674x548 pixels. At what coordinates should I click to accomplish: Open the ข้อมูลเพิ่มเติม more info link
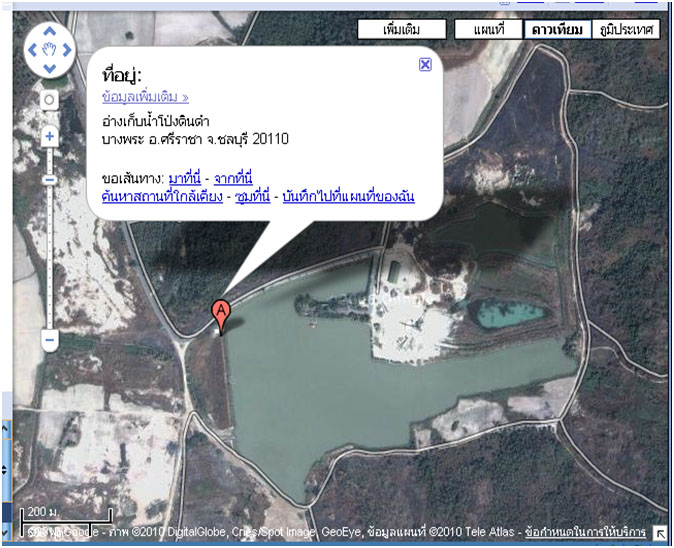point(145,97)
